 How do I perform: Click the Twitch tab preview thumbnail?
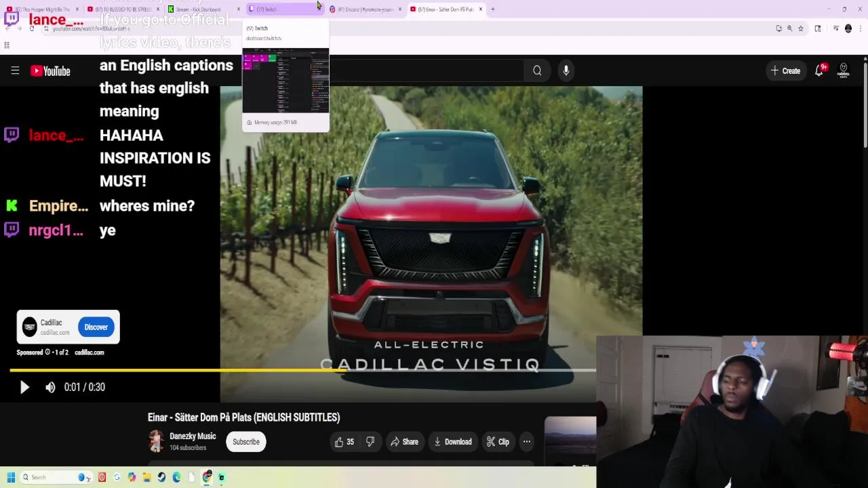pos(285,81)
